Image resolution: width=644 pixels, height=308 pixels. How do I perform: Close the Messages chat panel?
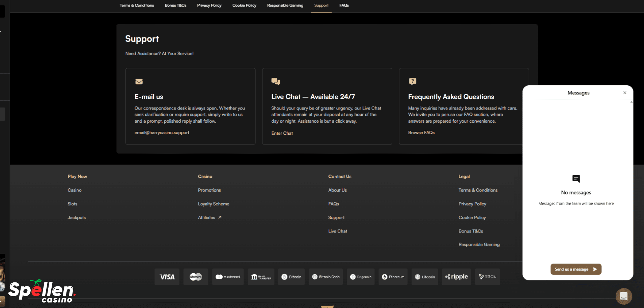click(625, 93)
